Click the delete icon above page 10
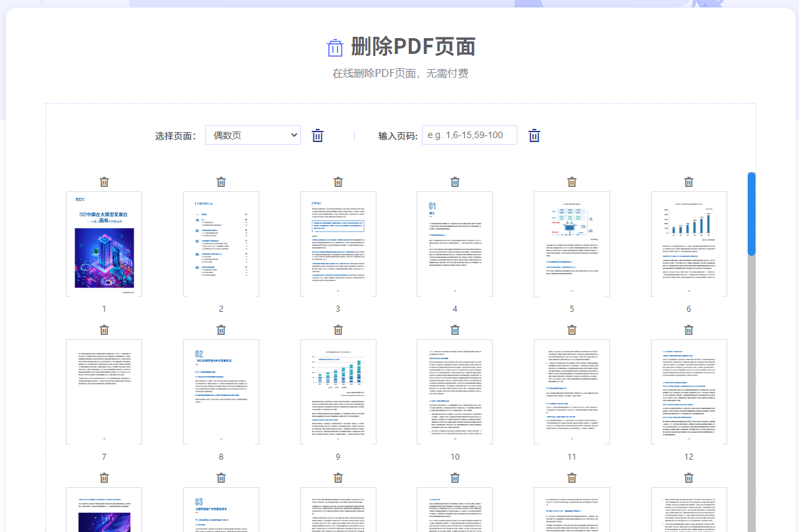 (x=455, y=329)
